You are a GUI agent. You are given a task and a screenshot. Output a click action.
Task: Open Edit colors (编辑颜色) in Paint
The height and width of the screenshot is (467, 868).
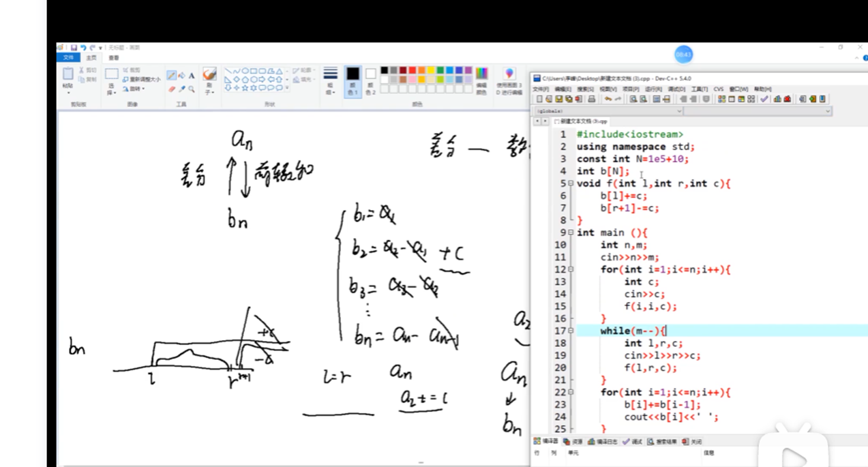pyautogui.click(x=481, y=80)
